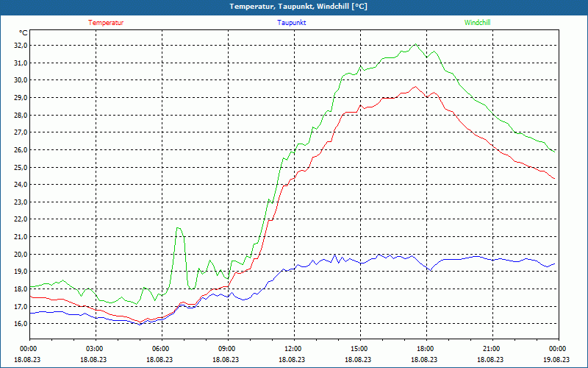Screen dimensions: 588x368
Task: Click the 23,0 y-axis value
Action: [x=21, y=202]
